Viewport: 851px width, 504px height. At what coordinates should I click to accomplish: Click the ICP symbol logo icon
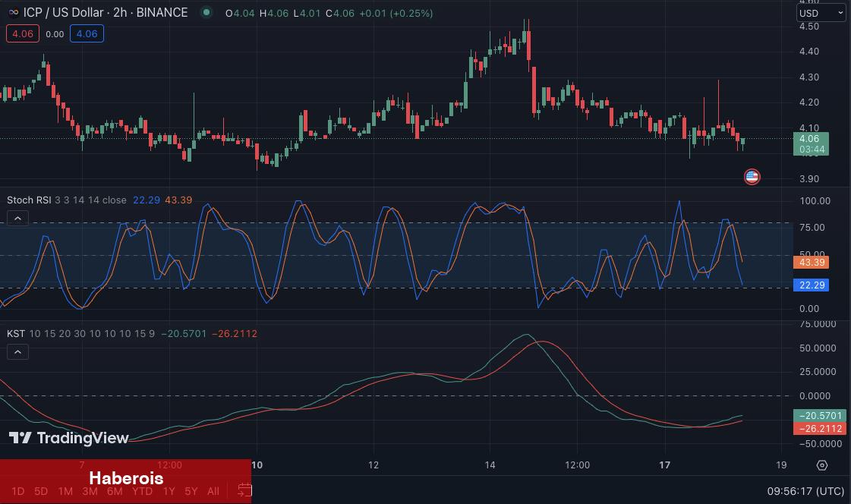pos(11,13)
